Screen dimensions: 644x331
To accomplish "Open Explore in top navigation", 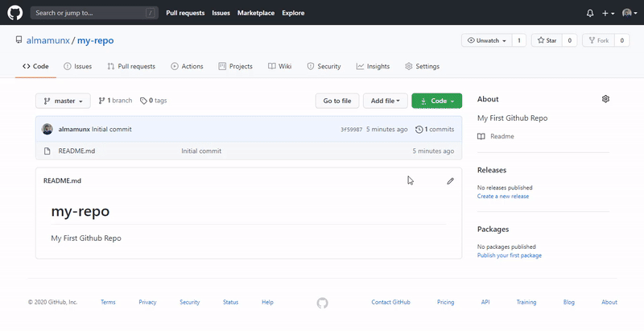I will point(293,13).
